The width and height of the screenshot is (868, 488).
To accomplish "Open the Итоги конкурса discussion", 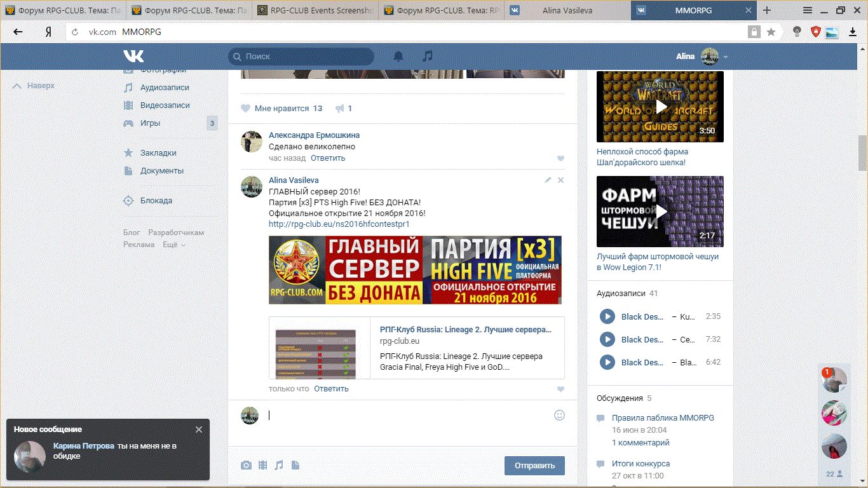I will [x=641, y=464].
